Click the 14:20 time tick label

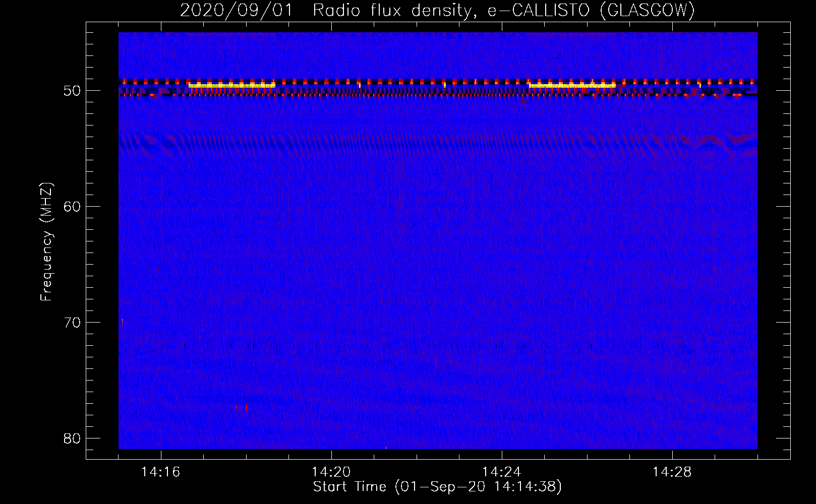(x=331, y=472)
